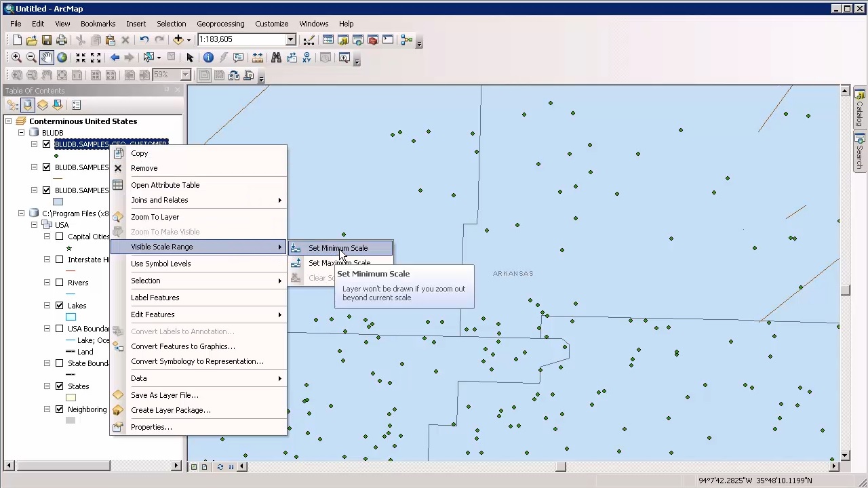Open the Search side tab
Image resolution: width=868 pixels, height=488 pixels.
[859, 152]
